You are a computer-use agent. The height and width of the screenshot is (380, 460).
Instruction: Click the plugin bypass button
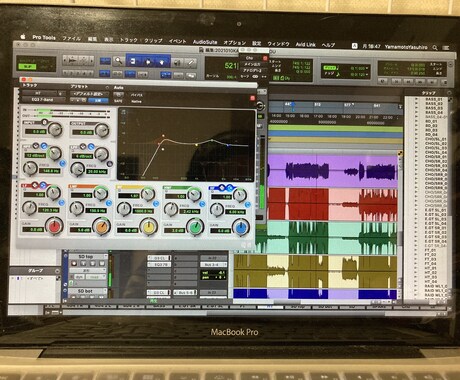pos(136,95)
